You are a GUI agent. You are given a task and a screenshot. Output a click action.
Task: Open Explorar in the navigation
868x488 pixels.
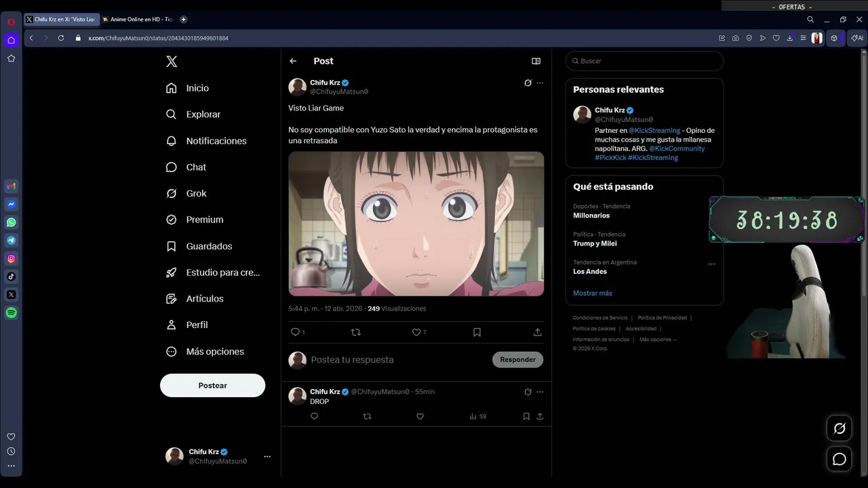coord(194,115)
